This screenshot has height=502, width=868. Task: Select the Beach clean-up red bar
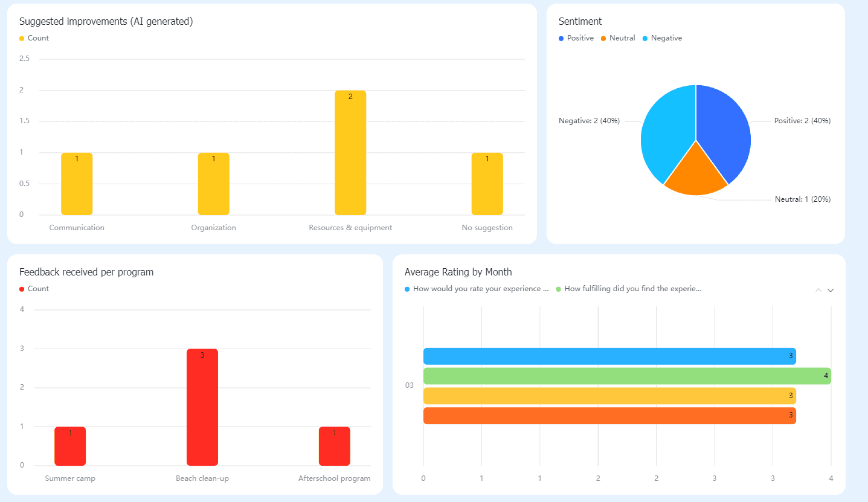[x=202, y=407]
